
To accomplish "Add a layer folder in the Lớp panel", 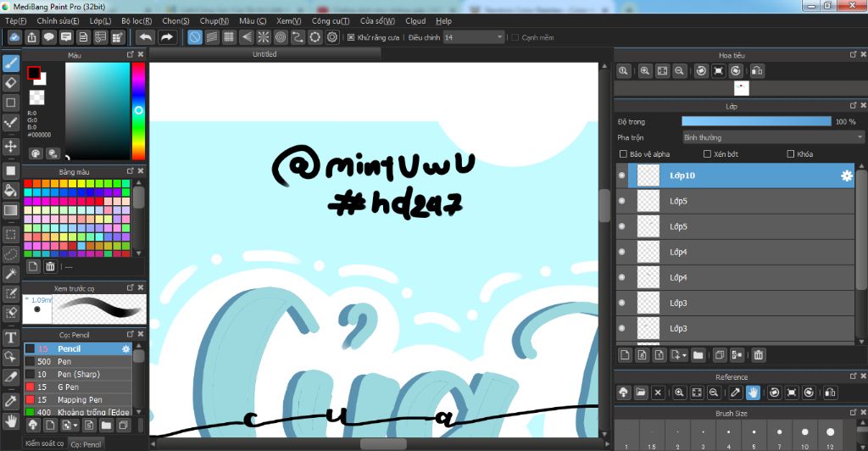I will click(698, 355).
